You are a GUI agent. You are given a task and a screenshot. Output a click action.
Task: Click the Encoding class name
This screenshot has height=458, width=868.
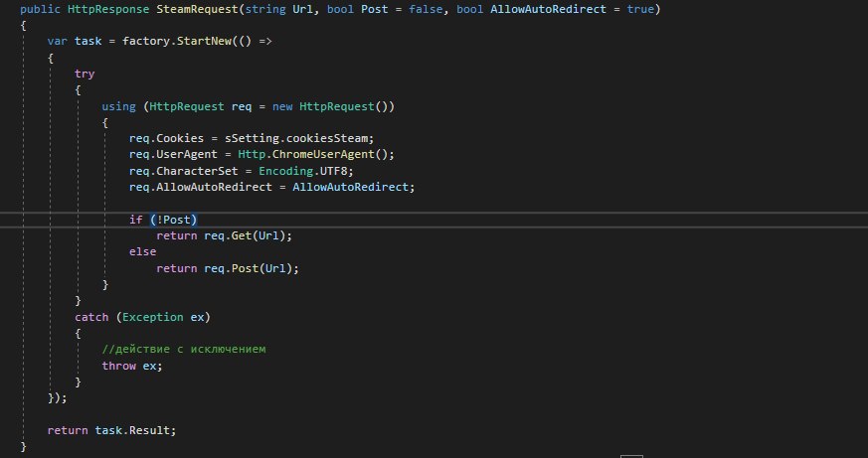tap(285, 171)
